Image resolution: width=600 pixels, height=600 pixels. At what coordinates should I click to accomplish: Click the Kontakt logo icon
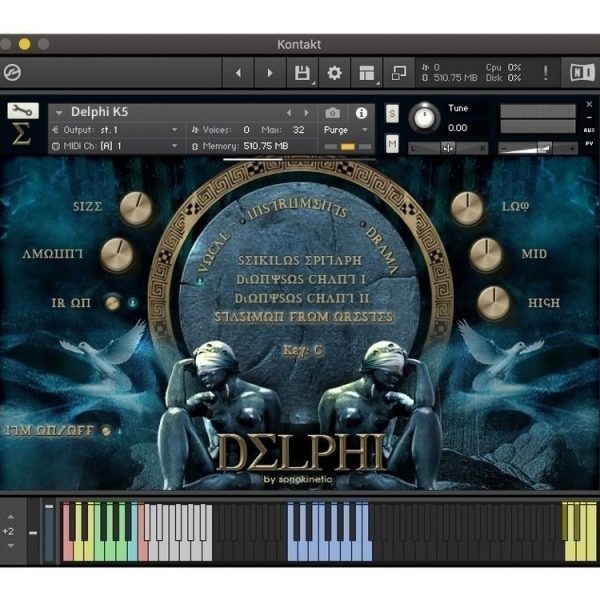click(x=12, y=72)
